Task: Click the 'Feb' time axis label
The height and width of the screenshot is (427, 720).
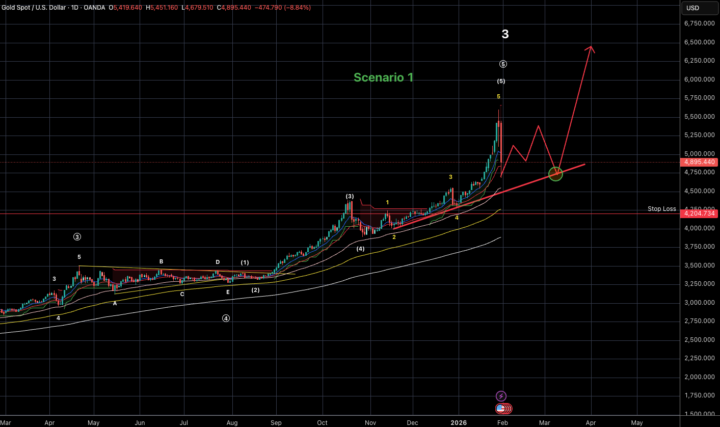Action: (502, 422)
